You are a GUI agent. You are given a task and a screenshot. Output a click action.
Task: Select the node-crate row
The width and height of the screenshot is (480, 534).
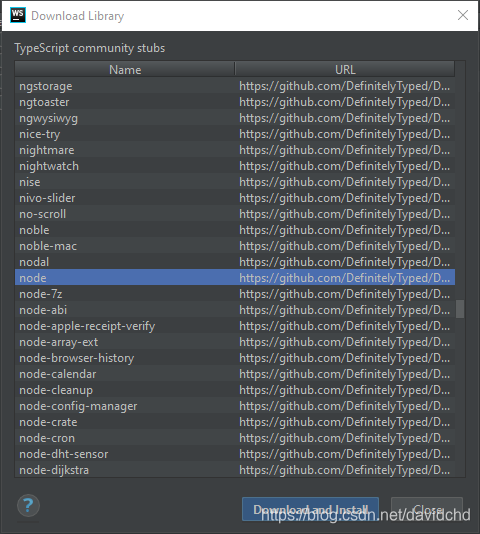235,422
